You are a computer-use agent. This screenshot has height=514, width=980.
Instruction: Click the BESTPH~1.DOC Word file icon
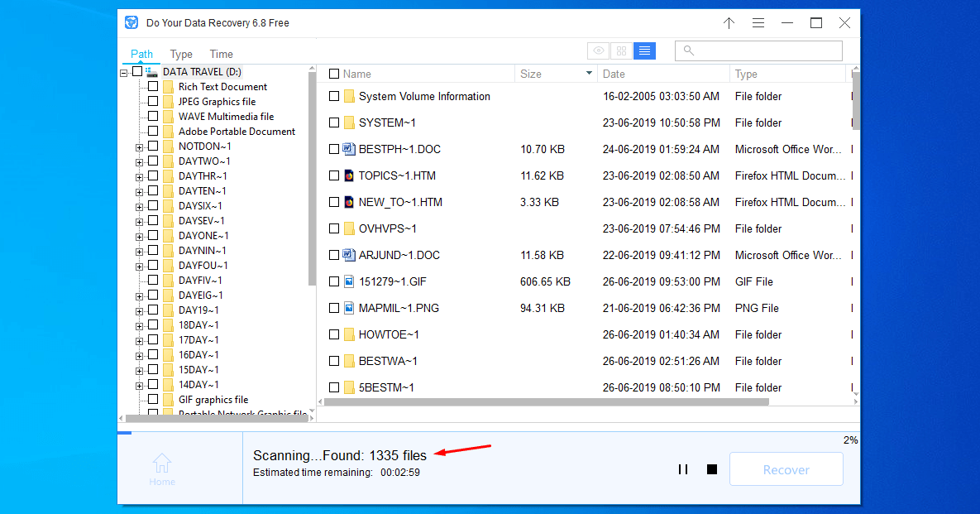(349, 150)
